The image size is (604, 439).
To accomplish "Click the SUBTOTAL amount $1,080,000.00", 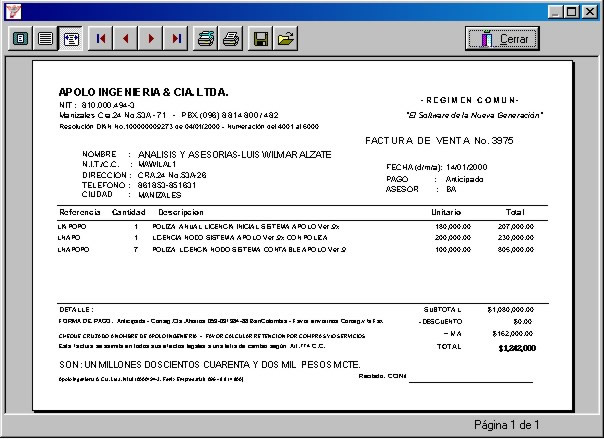I will (511, 310).
